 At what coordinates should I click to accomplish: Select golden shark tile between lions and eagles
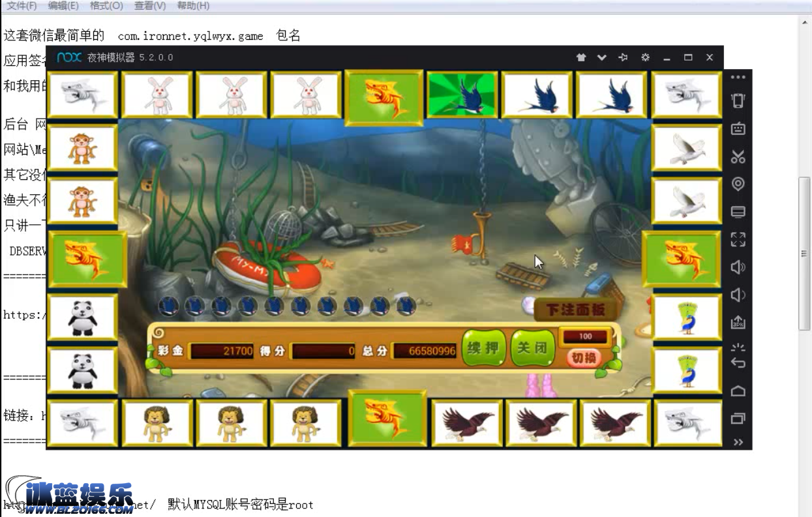(x=387, y=417)
